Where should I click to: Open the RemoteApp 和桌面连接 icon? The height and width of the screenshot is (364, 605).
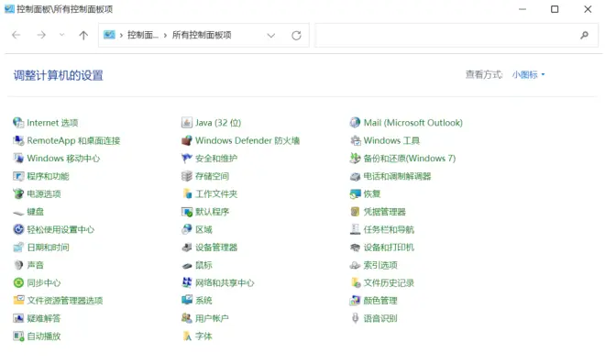click(18, 140)
